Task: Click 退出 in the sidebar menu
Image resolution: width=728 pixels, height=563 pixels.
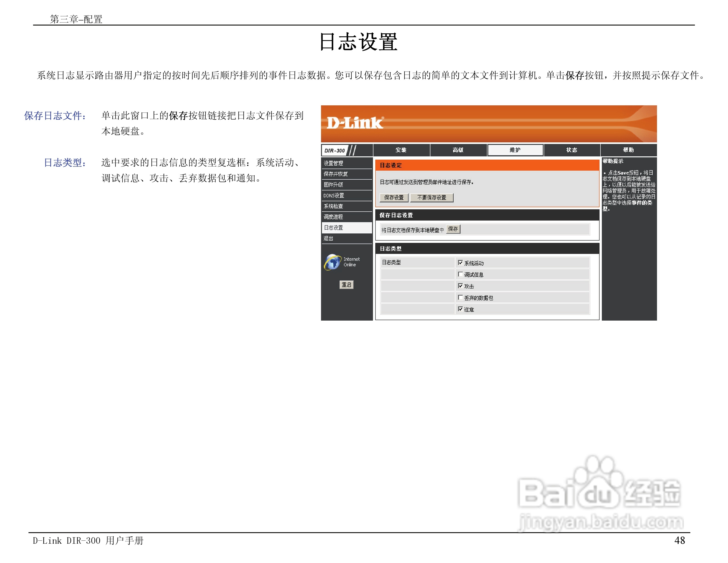Action: pos(328,238)
